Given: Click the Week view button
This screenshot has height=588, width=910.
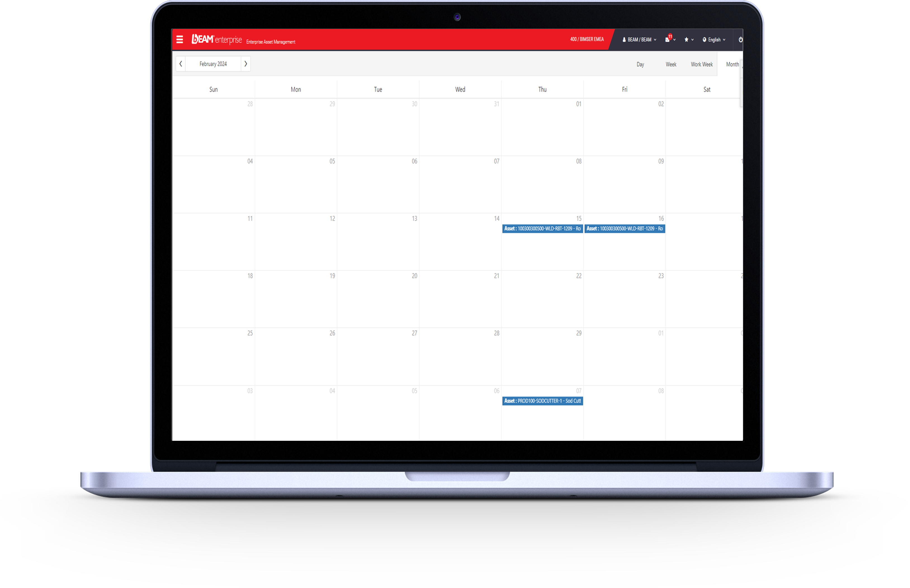Looking at the screenshot, I should click(x=669, y=64).
